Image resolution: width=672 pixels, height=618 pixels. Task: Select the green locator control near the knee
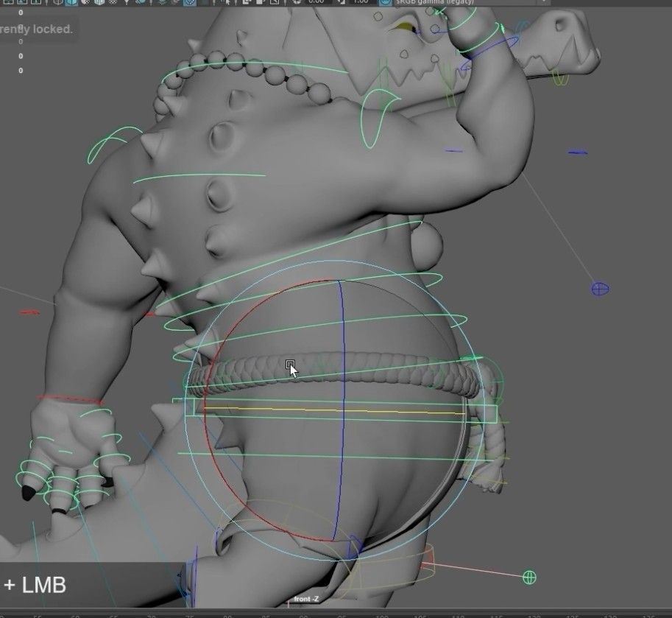(530, 577)
